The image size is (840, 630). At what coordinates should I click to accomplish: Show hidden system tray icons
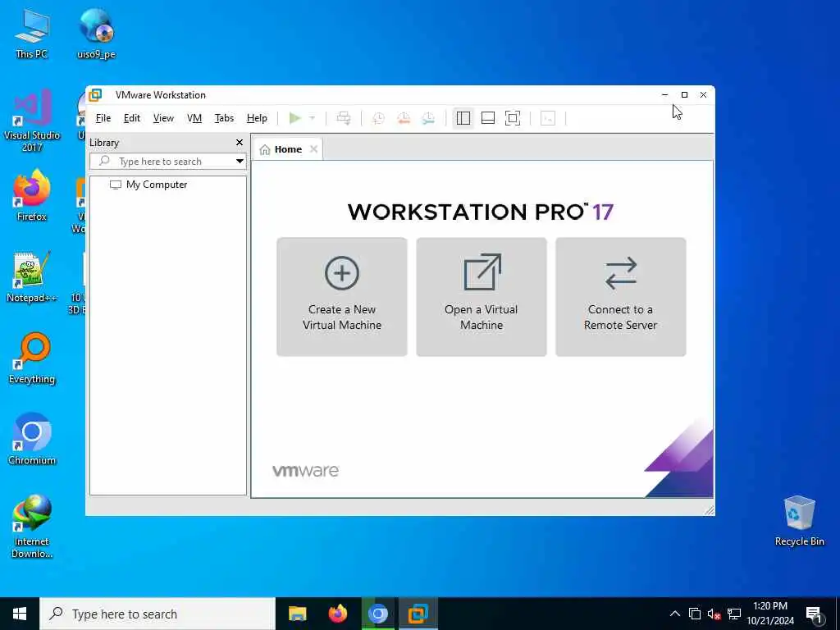tap(675, 614)
